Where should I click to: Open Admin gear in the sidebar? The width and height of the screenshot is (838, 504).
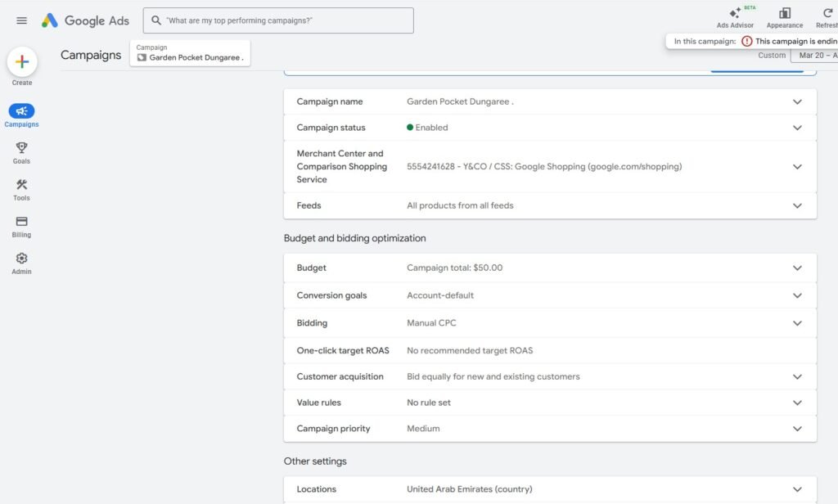point(21,263)
